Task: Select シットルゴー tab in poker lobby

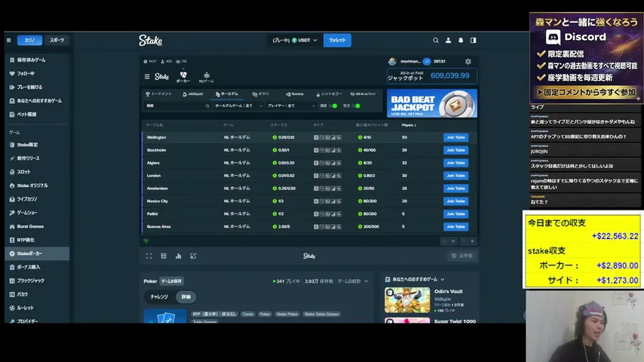Action: (x=329, y=94)
